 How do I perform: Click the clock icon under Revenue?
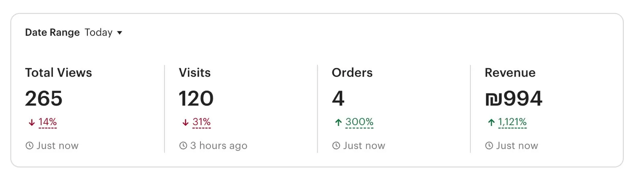coord(489,146)
